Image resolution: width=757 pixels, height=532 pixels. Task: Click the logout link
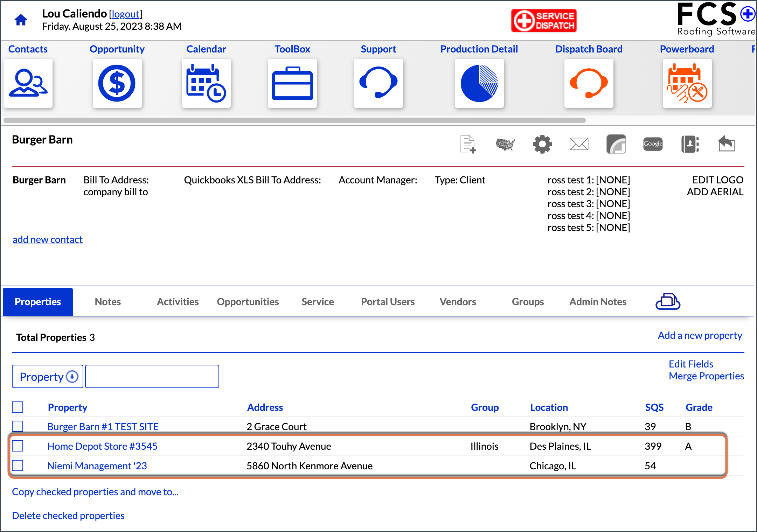(126, 14)
